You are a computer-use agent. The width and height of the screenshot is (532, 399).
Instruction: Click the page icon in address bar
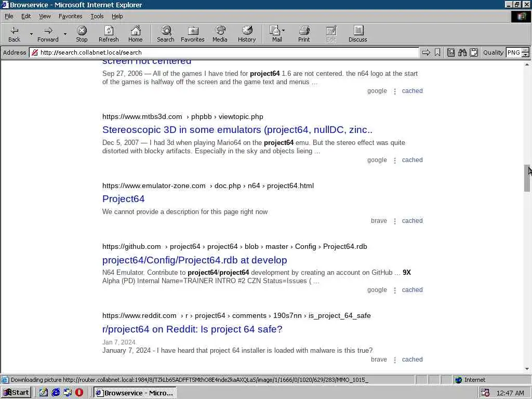click(34, 52)
